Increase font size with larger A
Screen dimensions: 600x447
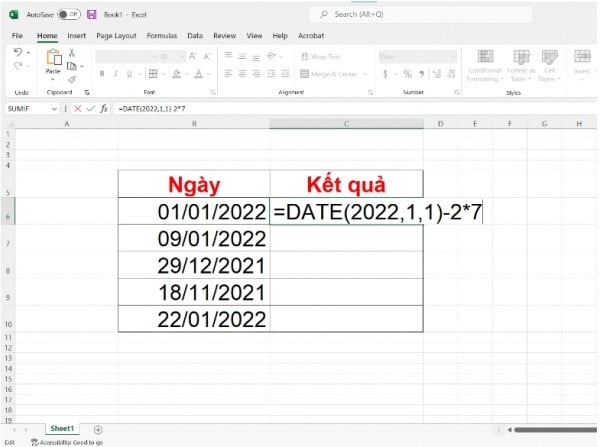pyautogui.click(x=193, y=57)
